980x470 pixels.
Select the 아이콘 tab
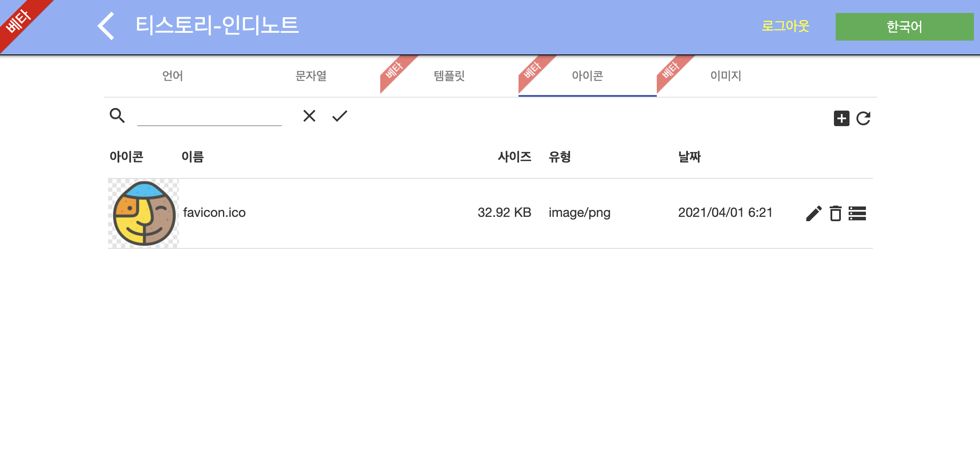[x=587, y=76]
